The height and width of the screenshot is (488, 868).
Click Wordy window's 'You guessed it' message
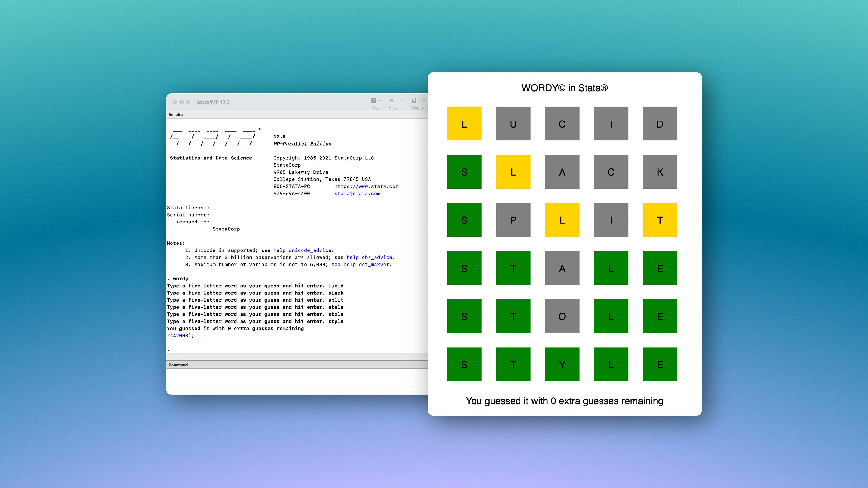pyautogui.click(x=564, y=401)
